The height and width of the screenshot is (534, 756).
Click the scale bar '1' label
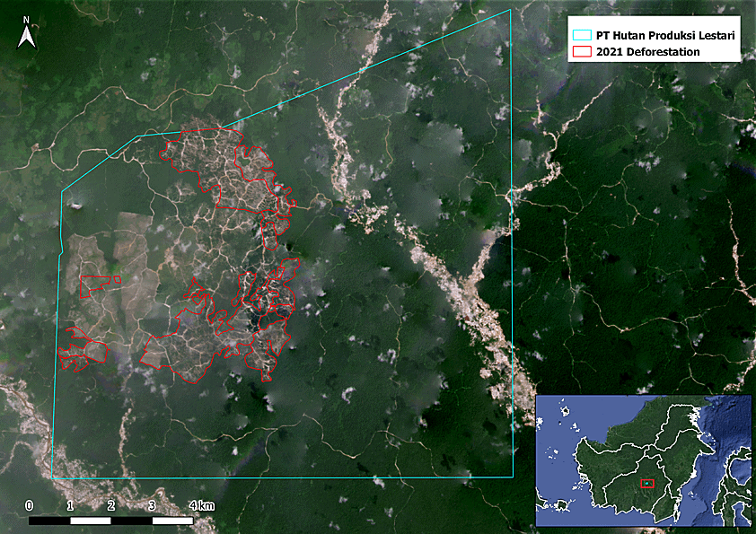70,505
